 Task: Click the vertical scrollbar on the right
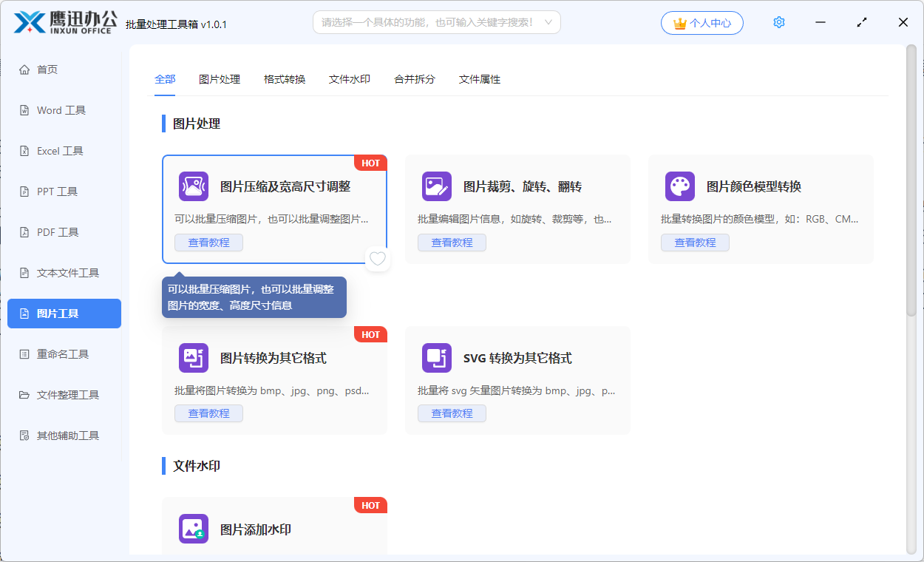tap(911, 185)
